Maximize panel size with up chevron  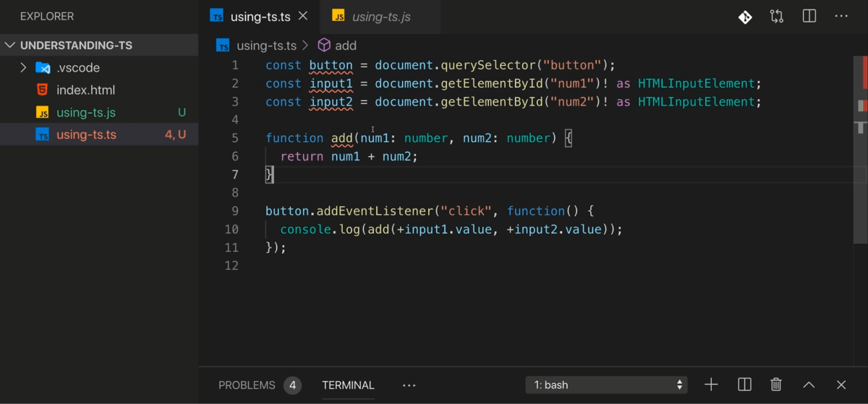(x=809, y=384)
